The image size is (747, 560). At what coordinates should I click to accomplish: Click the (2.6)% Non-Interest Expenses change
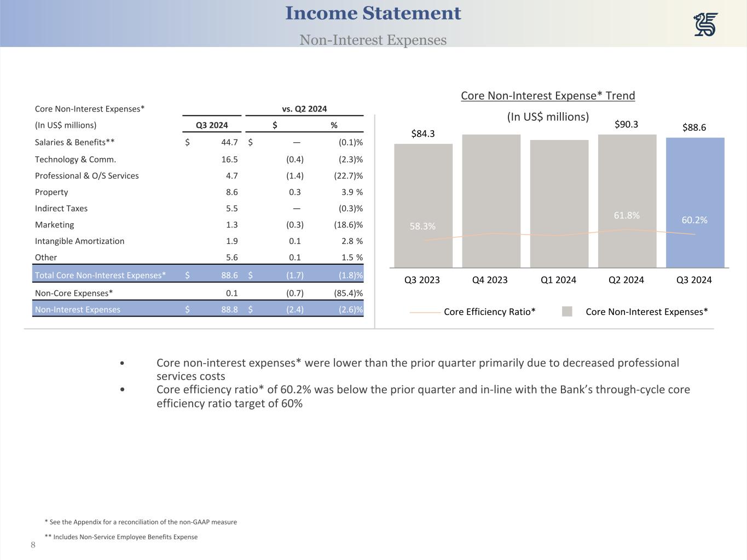(x=351, y=310)
